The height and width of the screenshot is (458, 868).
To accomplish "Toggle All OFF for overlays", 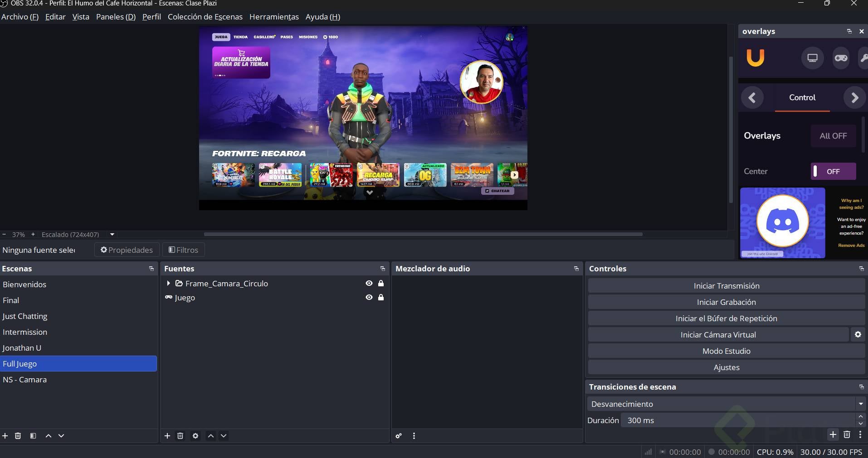I will pos(833,136).
